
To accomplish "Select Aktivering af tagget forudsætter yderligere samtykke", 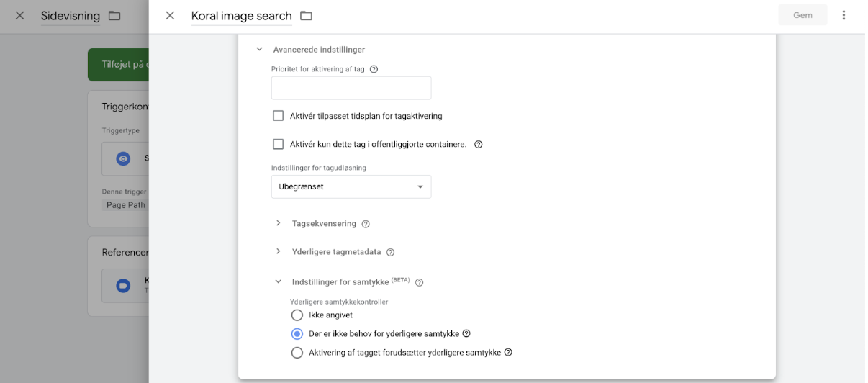I will (x=297, y=353).
